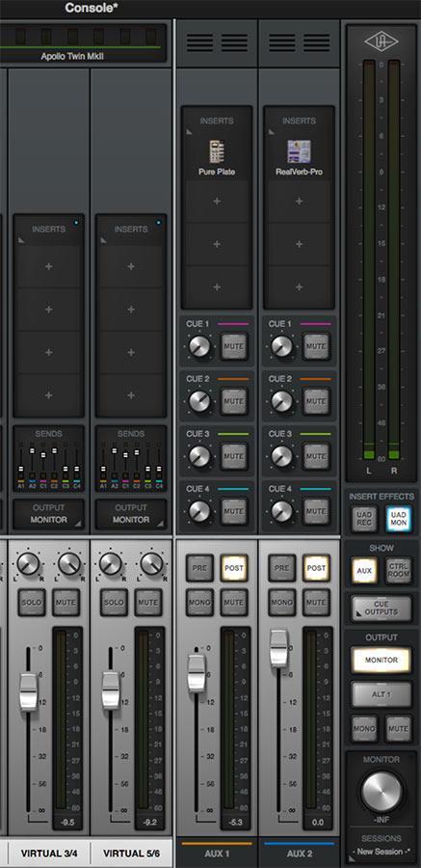This screenshot has width=421, height=868.
Task: Click the VIRTUAL 5/6 volume fader
Action: (111, 691)
